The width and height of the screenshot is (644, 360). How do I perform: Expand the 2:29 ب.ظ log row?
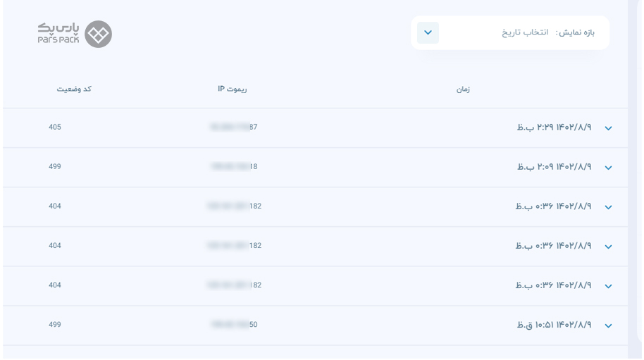(x=608, y=128)
